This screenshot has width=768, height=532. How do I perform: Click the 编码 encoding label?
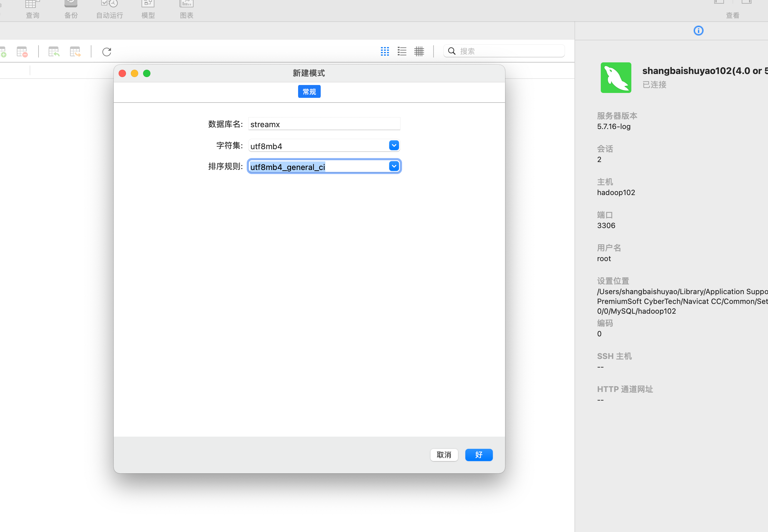605,323
